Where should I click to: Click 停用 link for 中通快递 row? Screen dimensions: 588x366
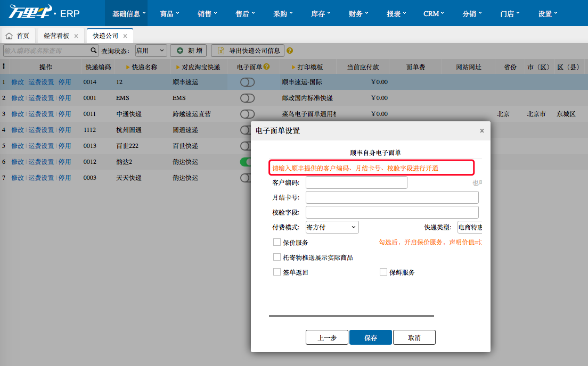pos(64,114)
